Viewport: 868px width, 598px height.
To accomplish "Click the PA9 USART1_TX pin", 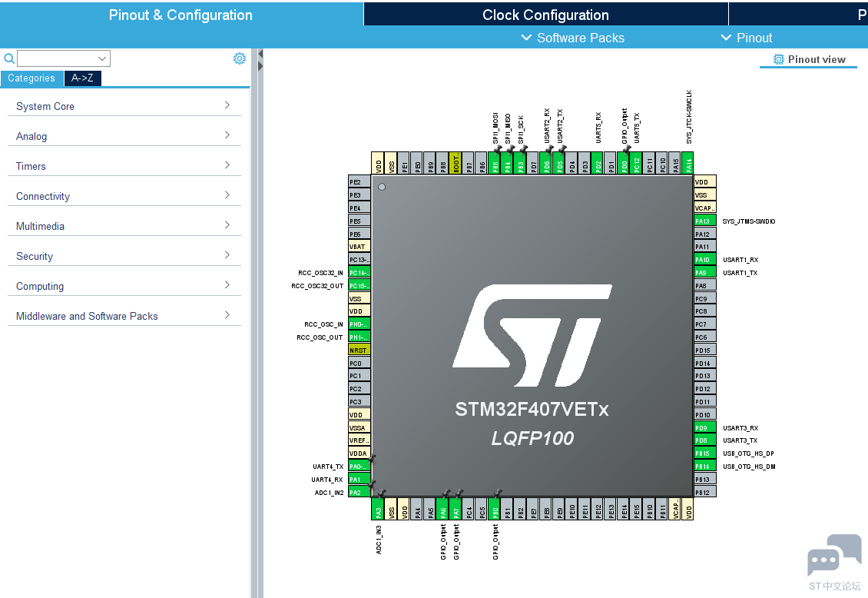I will point(704,272).
